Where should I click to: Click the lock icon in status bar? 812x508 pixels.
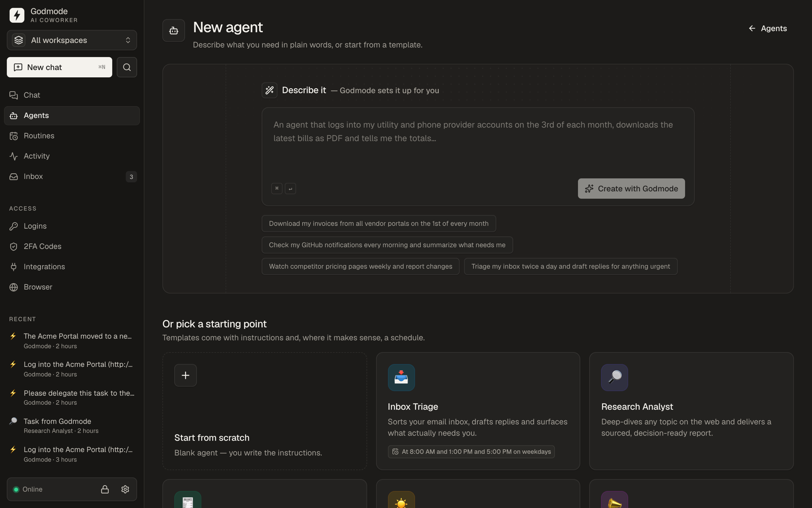coord(105,489)
